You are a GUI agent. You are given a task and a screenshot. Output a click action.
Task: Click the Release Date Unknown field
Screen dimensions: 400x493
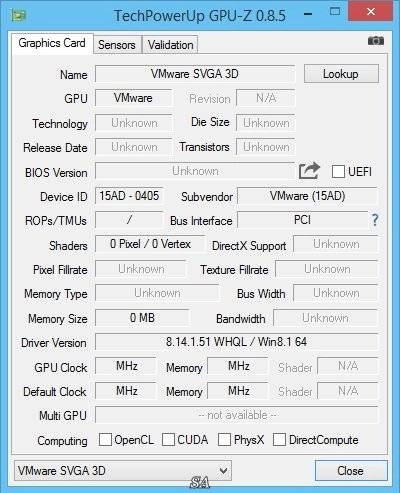(133, 147)
